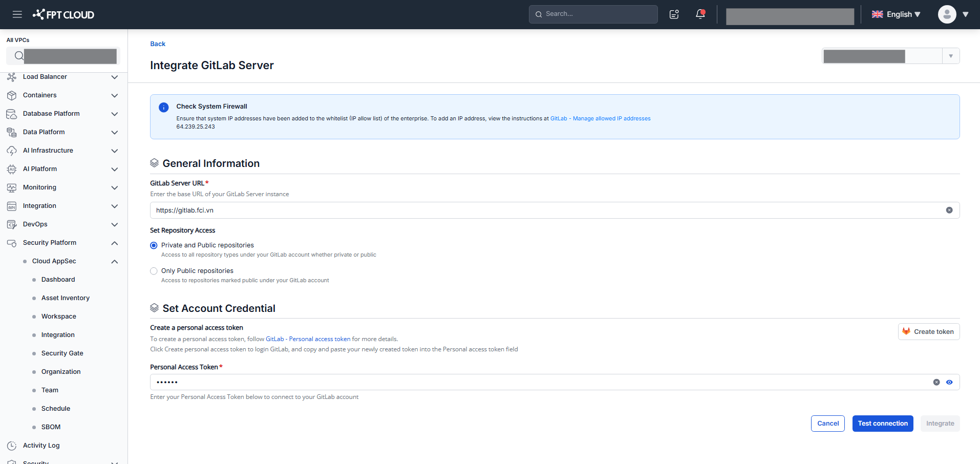This screenshot has width=980, height=464.
Task: Open the English language dropdown
Action: [904, 14]
